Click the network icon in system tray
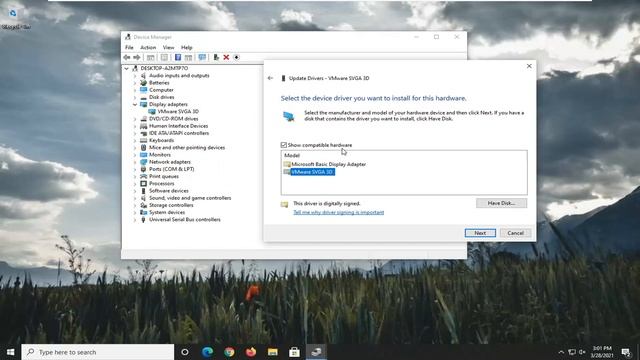Viewport: 640px width, 360px height. [572, 352]
